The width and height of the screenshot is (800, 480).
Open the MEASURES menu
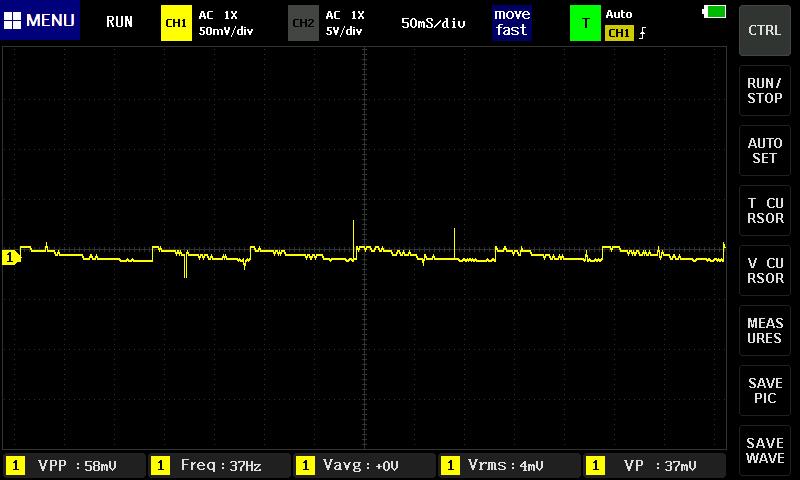click(x=764, y=331)
